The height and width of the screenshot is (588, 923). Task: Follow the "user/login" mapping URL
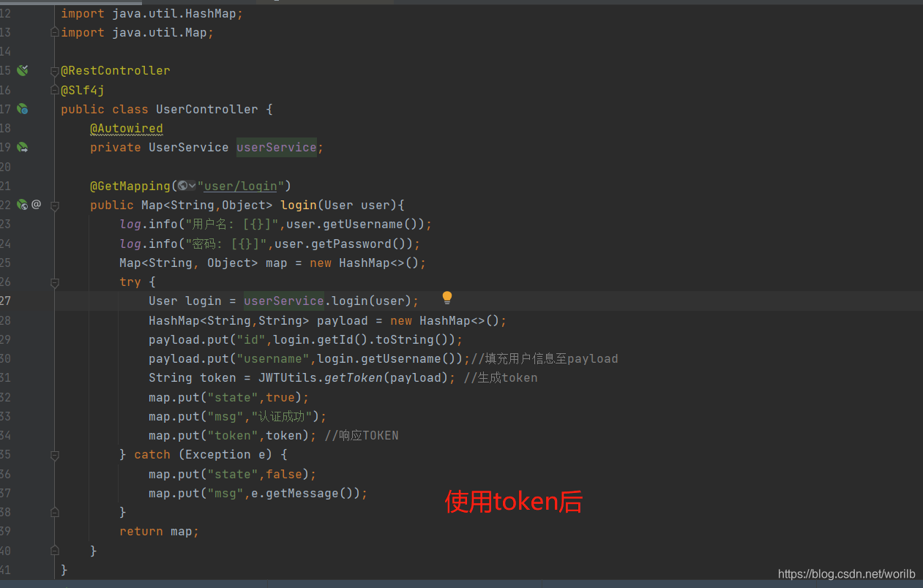point(241,186)
